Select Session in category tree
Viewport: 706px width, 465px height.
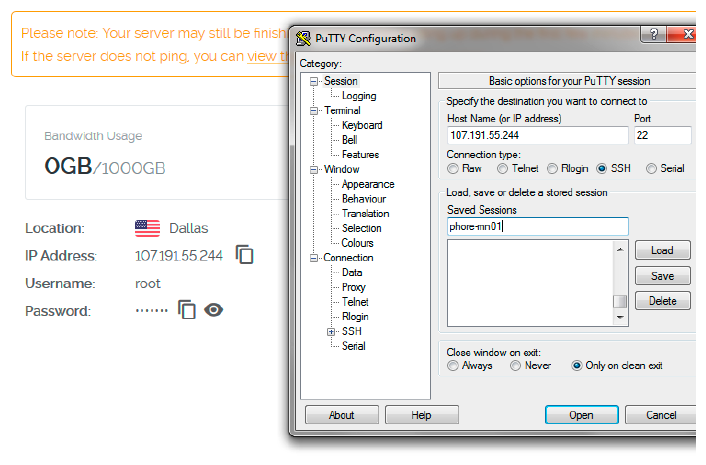click(341, 81)
